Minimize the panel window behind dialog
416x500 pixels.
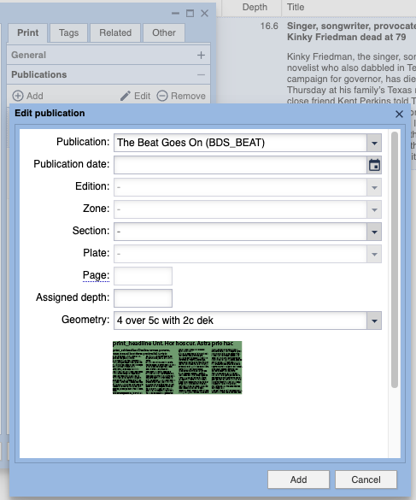point(175,13)
